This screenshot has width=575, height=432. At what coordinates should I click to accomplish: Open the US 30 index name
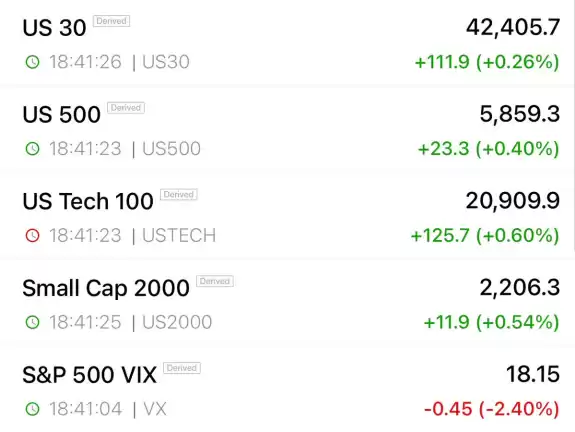[x=54, y=28]
